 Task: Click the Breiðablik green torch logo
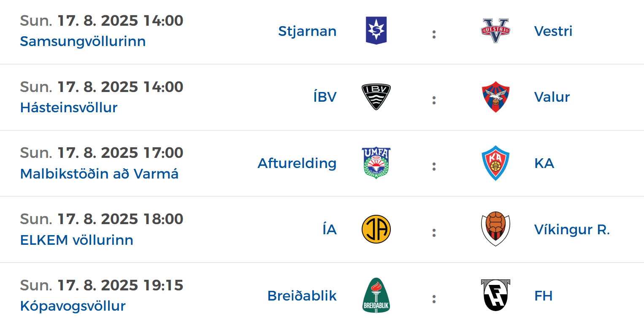[376, 295]
